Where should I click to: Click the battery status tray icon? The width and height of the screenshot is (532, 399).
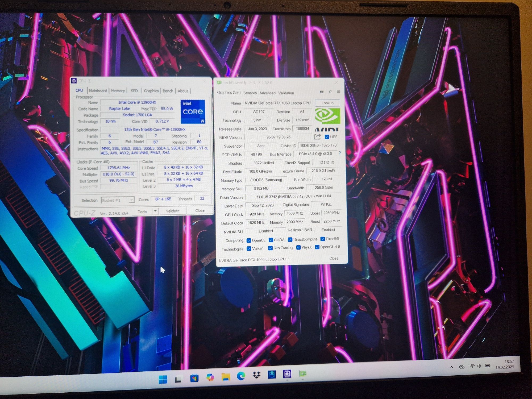488,365
